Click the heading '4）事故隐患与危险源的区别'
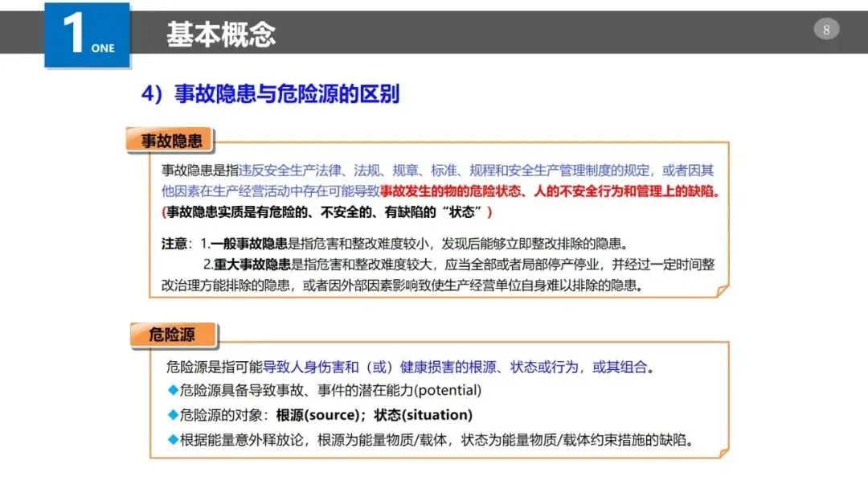This screenshot has height=489, width=868. pyautogui.click(x=270, y=93)
